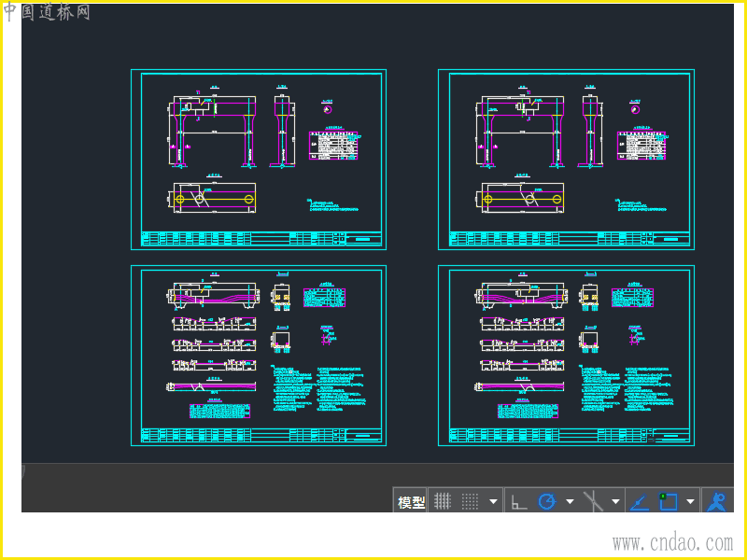Toggle snap mode dotted grid icon
747x560 pixels.
pyautogui.click(x=470, y=501)
